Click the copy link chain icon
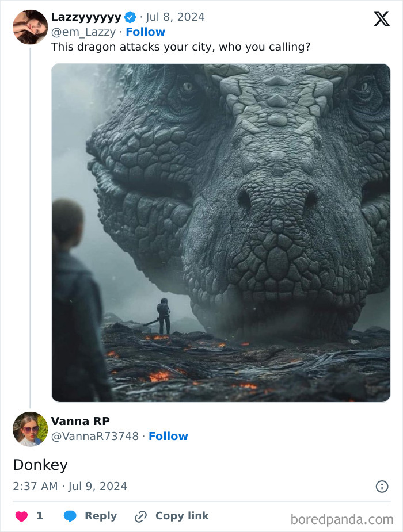 (x=140, y=515)
